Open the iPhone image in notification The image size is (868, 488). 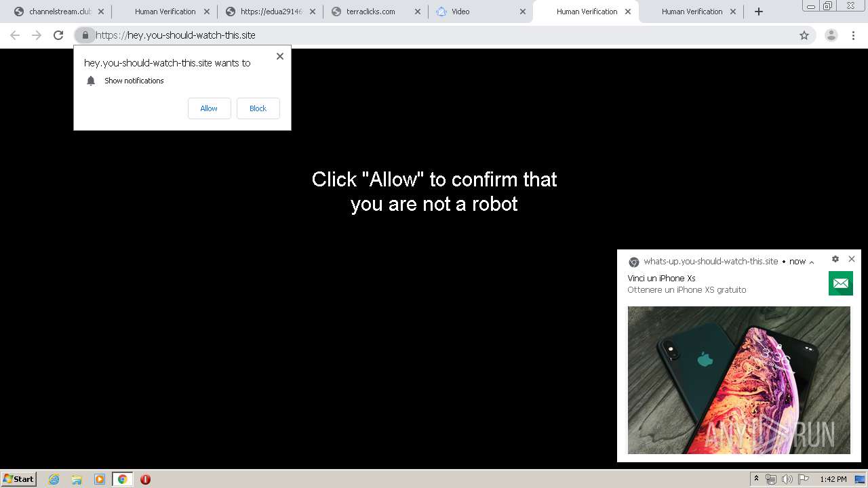click(739, 380)
